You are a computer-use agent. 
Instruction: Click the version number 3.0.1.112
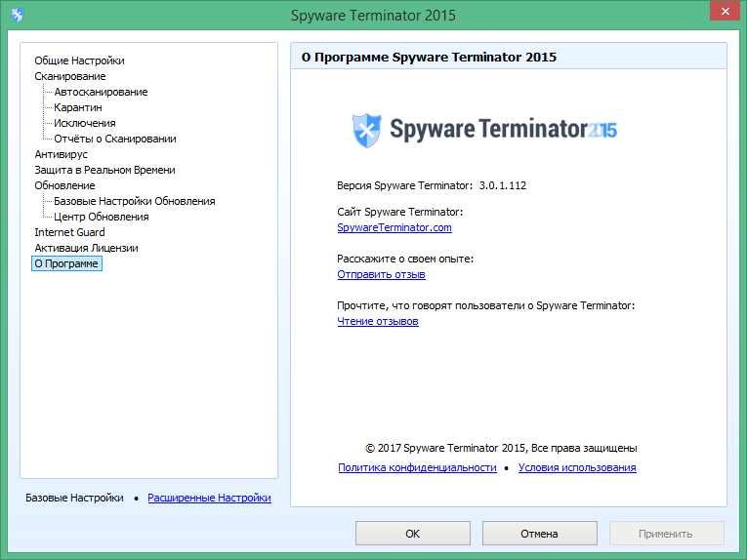coord(503,185)
